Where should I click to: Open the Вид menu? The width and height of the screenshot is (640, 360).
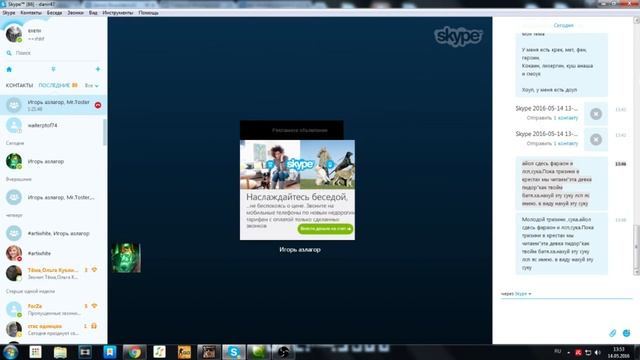pyautogui.click(x=93, y=13)
